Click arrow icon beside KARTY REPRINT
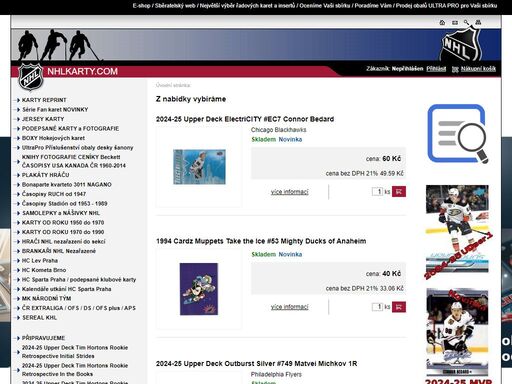 click(18, 100)
